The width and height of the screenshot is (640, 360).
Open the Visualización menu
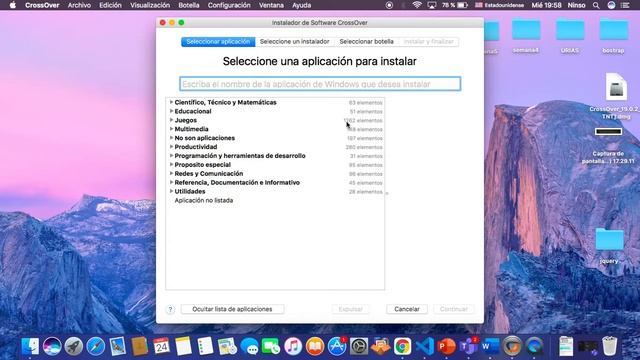(150, 5)
